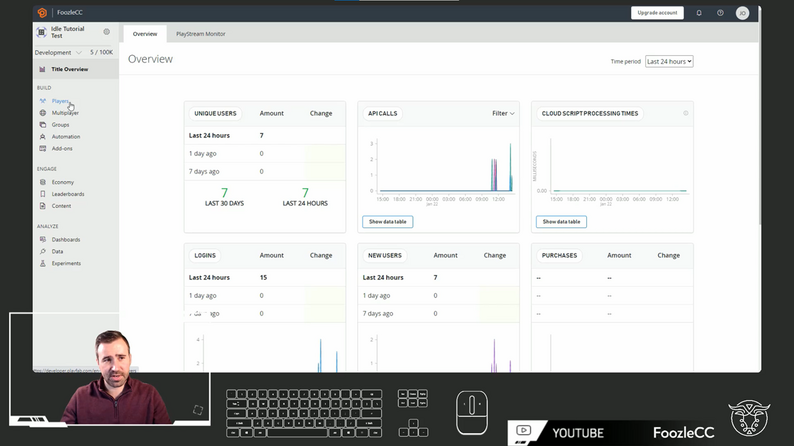Expand the API Calls Filter dropdown
Image resolution: width=794 pixels, height=446 pixels.
tap(503, 113)
